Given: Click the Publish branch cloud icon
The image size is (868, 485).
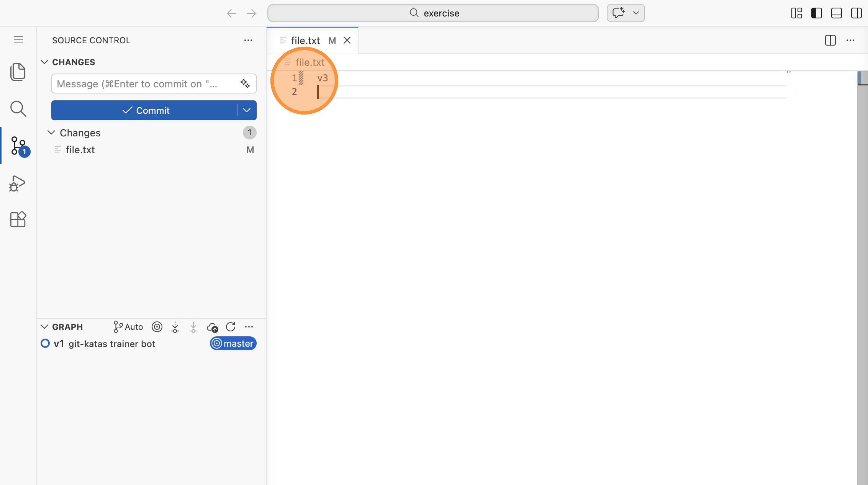Looking at the screenshot, I should click(x=212, y=327).
